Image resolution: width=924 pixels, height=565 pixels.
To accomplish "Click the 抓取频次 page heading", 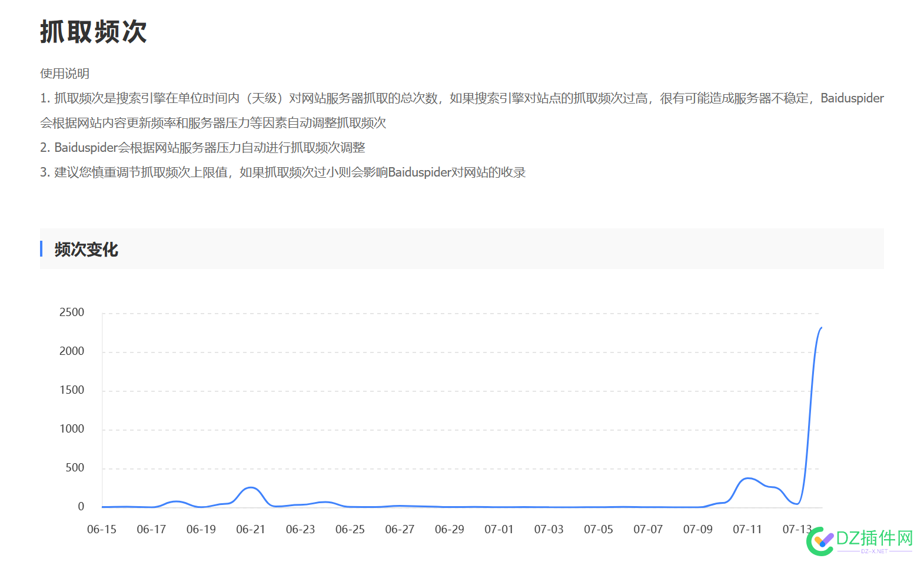I will coord(94,32).
